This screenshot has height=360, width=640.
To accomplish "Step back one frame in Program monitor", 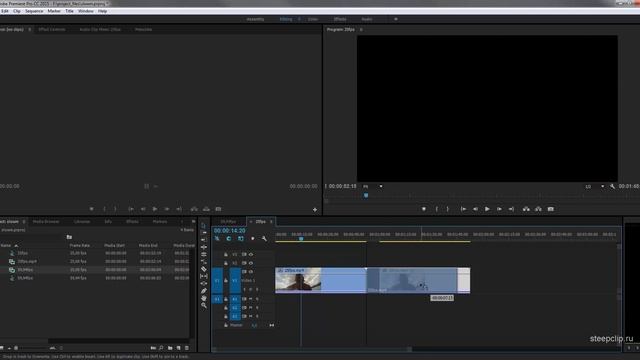I will (x=476, y=209).
